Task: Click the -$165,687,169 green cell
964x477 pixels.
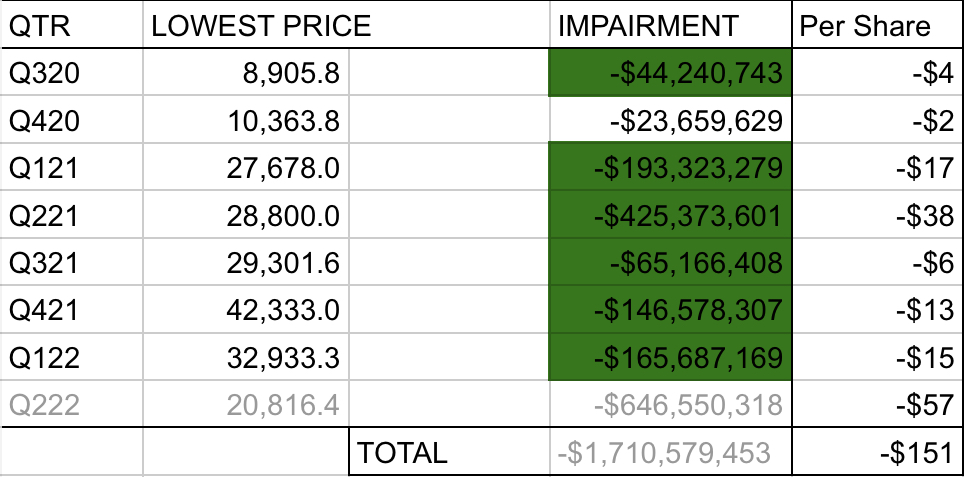Action: pyautogui.click(x=670, y=357)
